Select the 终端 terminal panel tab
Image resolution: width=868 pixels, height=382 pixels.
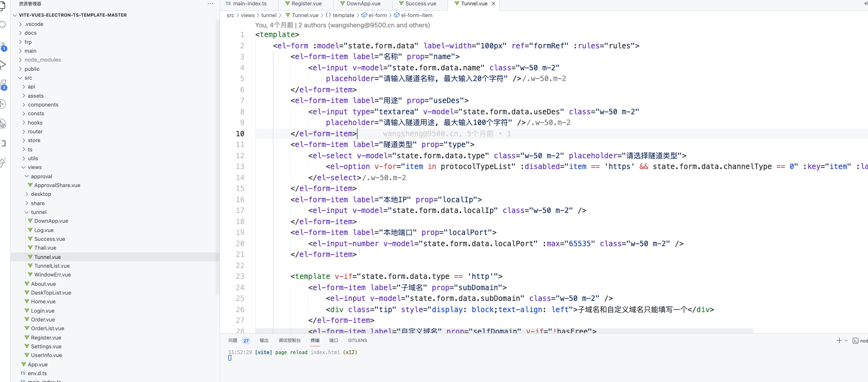(315, 340)
